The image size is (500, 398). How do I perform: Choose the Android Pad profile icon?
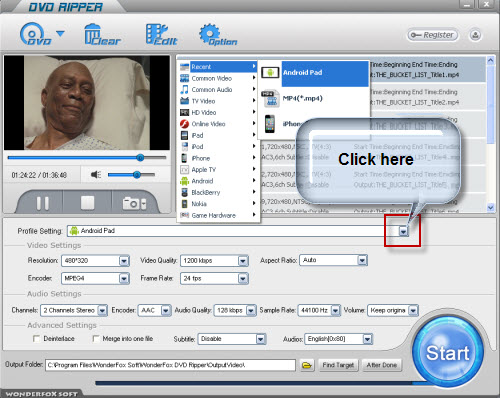pos(270,72)
